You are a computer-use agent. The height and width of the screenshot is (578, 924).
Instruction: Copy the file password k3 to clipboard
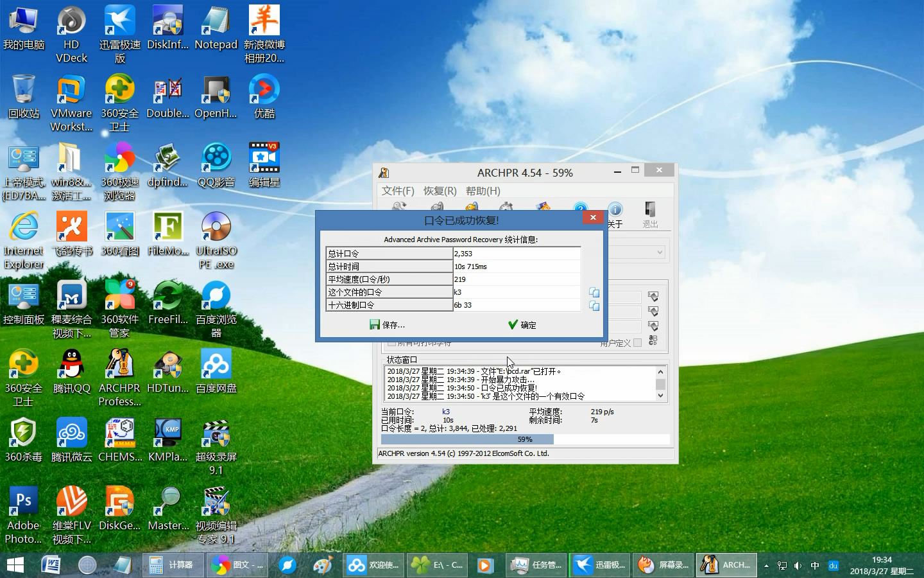[594, 292]
